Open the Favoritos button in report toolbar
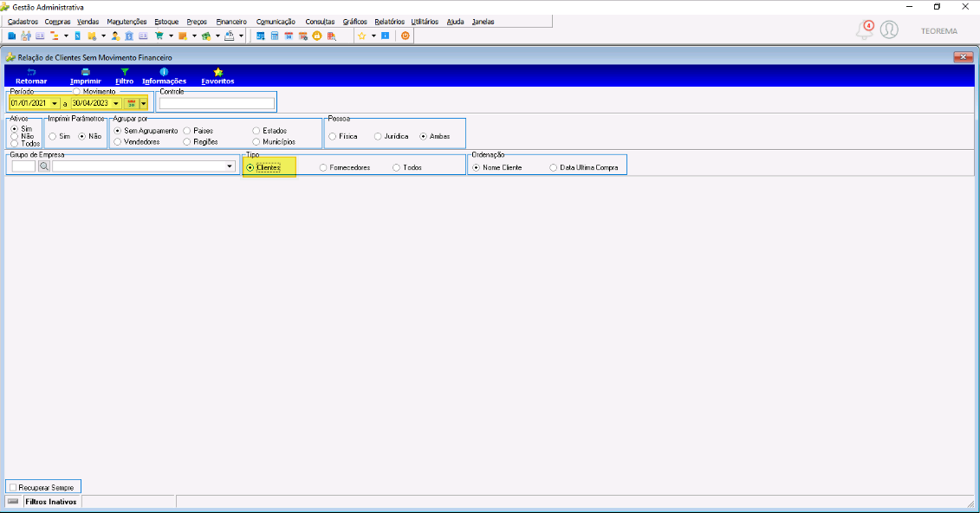Screen dimensions: 980x513 (217, 76)
